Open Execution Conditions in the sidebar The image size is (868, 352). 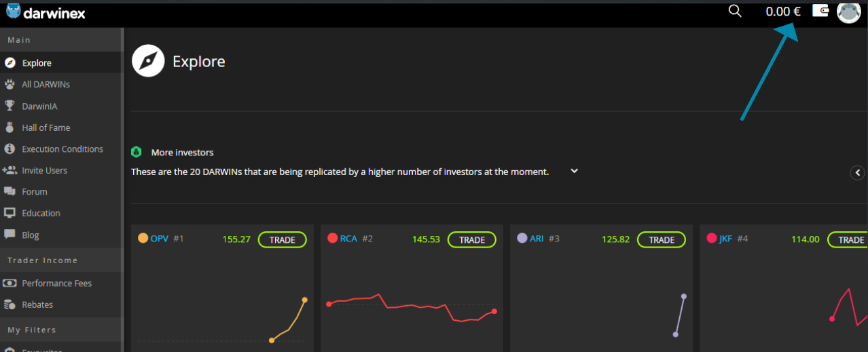[x=61, y=149]
